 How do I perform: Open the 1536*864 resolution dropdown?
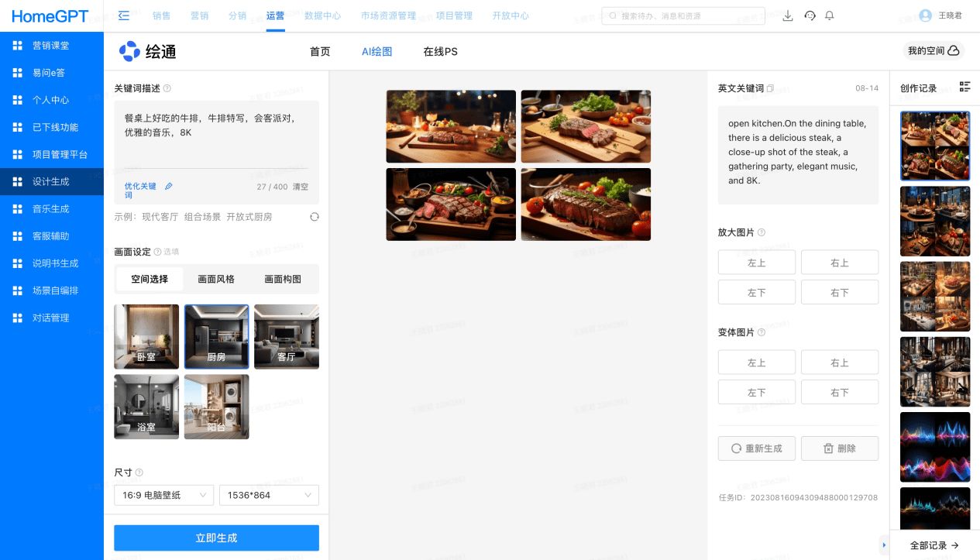[x=269, y=495]
